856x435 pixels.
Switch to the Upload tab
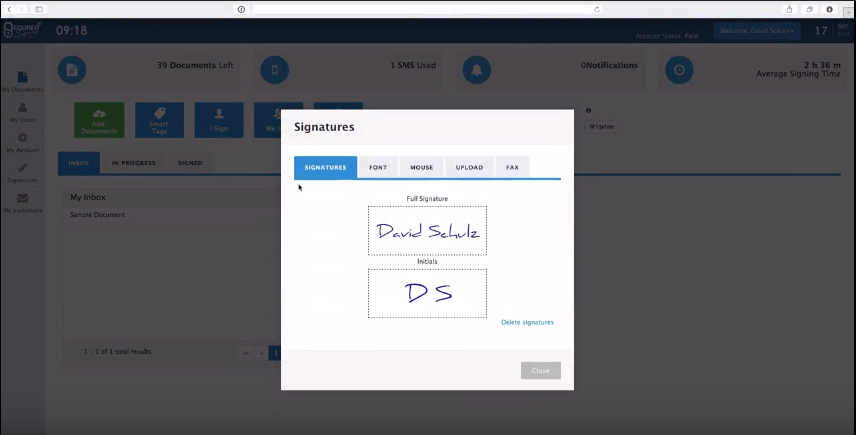[469, 168]
